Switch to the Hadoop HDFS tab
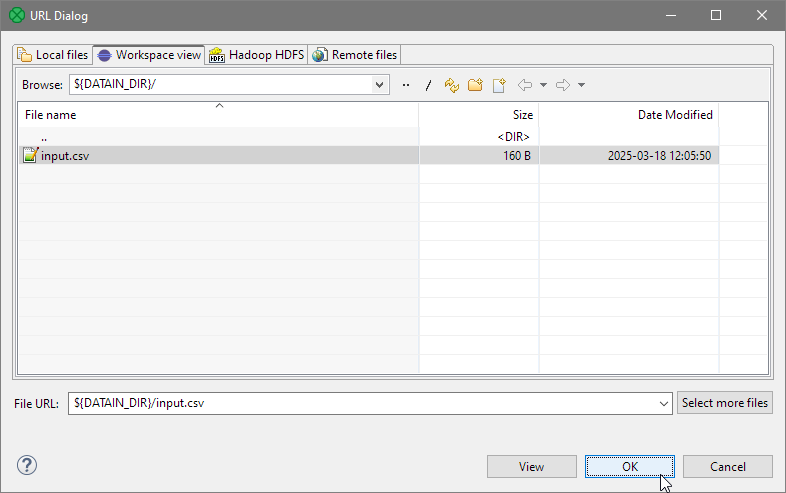Screen dimensions: 786x493 [256, 55]
